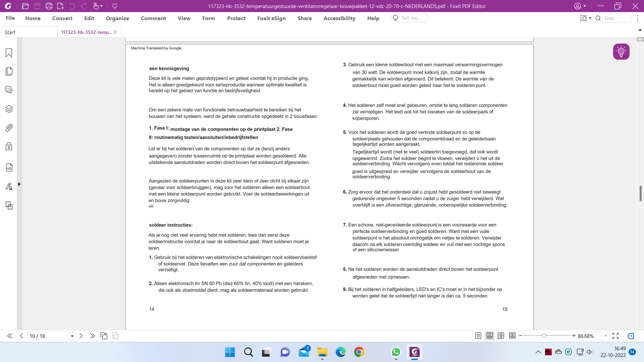Jump to the last page

point(92,336)
